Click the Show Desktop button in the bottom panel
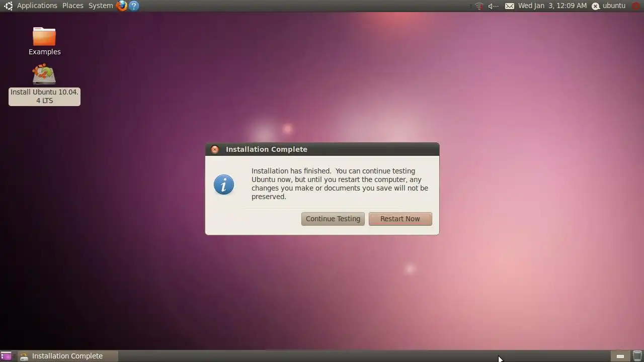 (x=6, y=356)
